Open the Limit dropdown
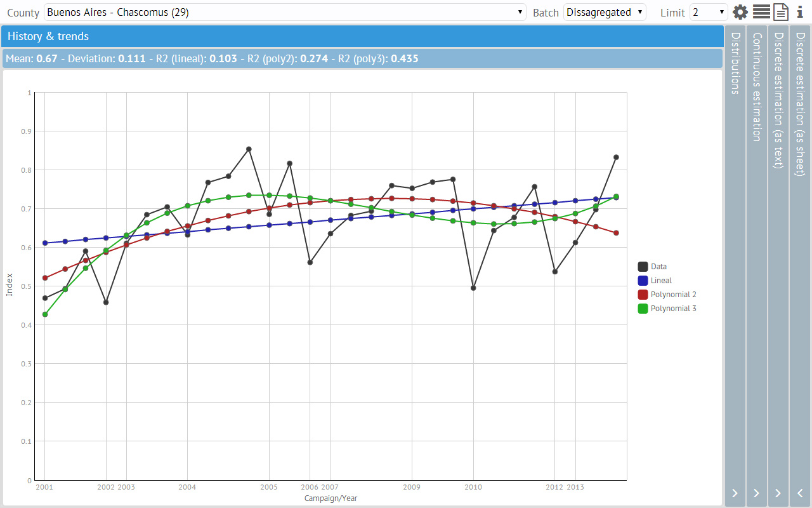The width and height of the screenshot is (812, 508). pos(709,12)
